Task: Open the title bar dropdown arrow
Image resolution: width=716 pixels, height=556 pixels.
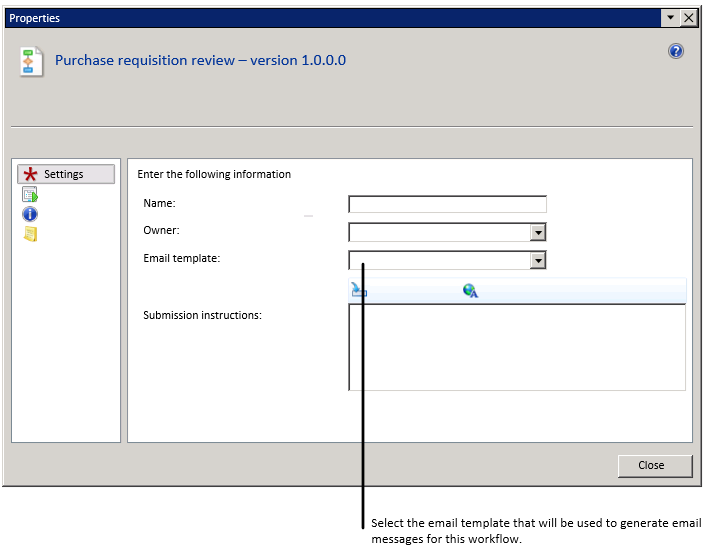Action: [x=670, y=18]
